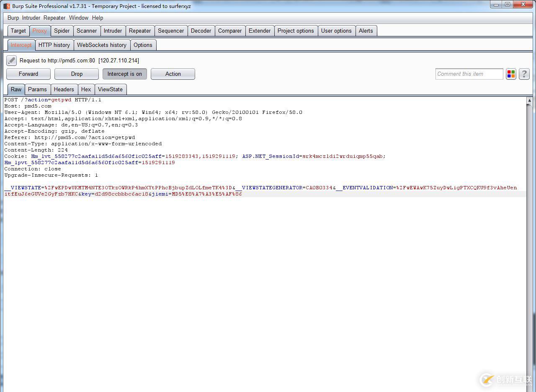Screen dimensions: 536x392
Task: Open the Intruder menu in the menu bar
Action: (x=31, y=18)
